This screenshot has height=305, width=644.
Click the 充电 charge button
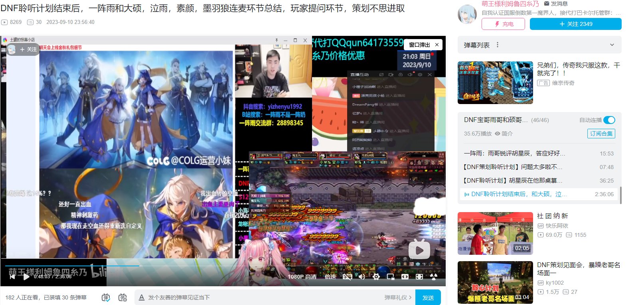(503, 24)
